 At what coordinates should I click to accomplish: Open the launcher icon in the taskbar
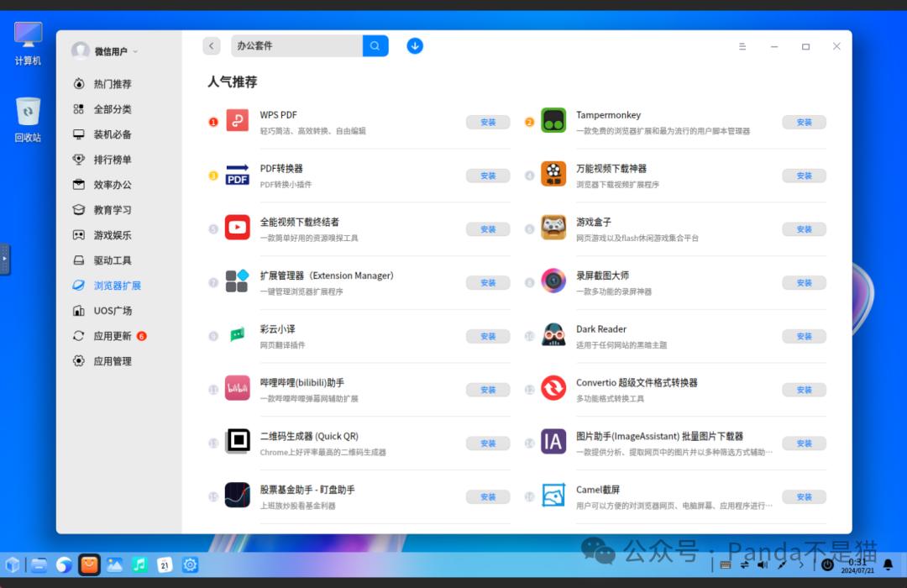[x=12, y=564]
